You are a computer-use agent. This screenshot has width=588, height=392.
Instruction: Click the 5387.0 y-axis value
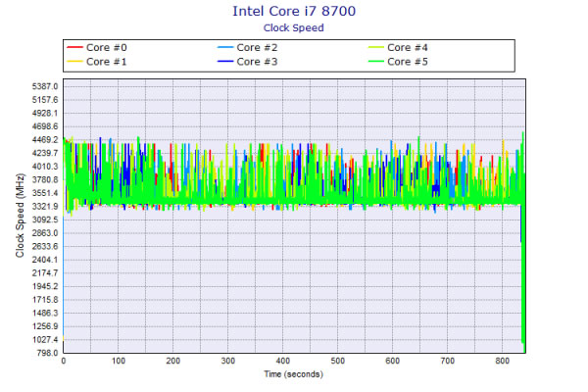(45, 86)
